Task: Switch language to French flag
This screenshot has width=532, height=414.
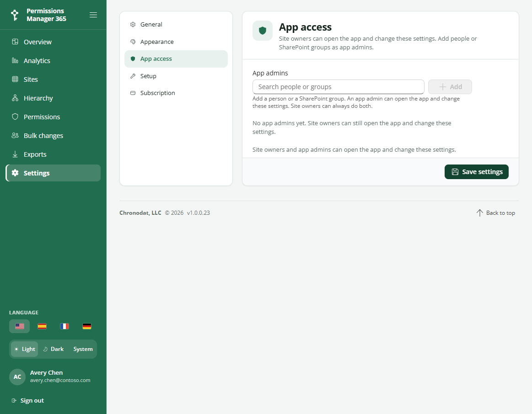Action: (64, 326)
